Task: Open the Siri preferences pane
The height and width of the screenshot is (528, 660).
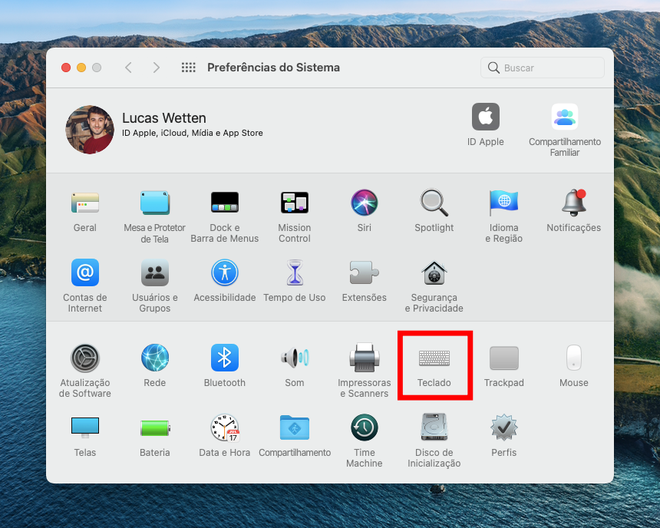Action: click(x=365, y=203)
